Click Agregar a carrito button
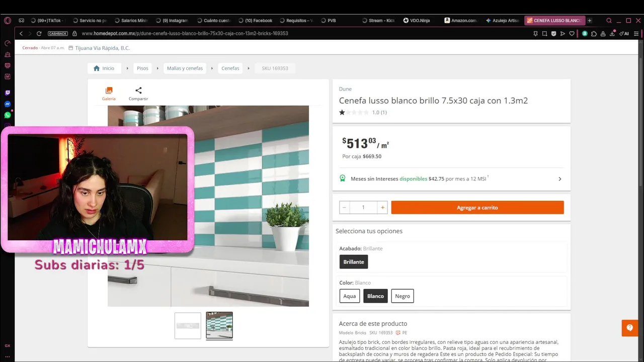This screenshot has height=362, width=644. 477,207
